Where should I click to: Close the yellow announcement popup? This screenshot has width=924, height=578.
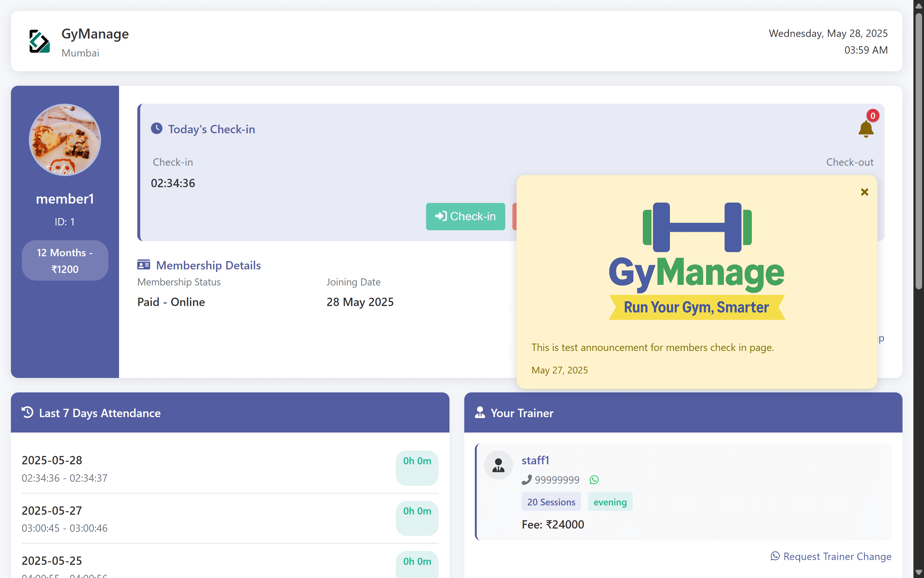click(864, 192)
